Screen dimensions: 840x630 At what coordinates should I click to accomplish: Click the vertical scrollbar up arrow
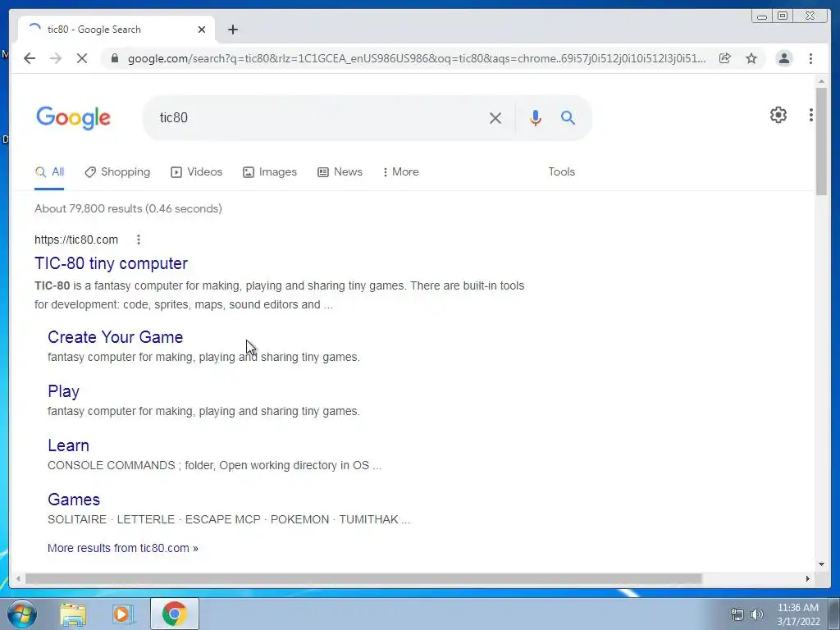tap(821, 81)
